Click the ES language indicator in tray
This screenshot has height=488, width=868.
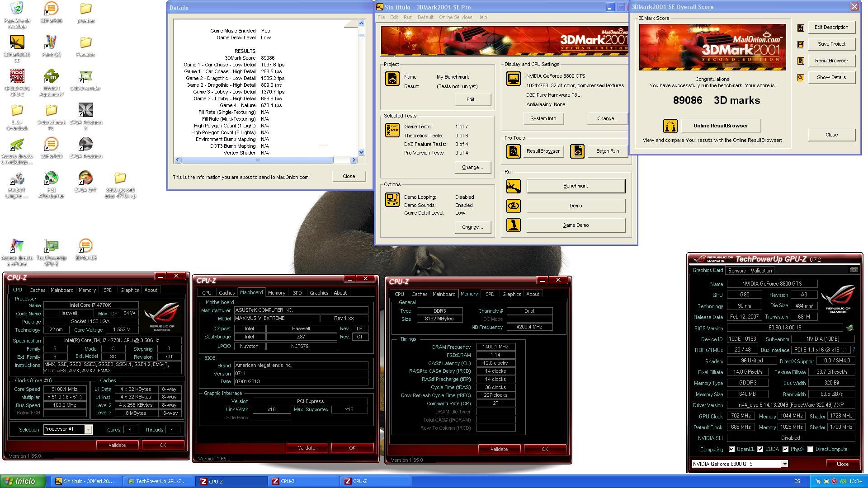(797, 481)
